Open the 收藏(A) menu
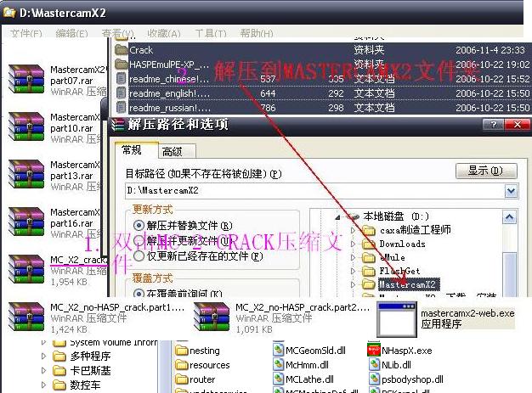This screenshot has width=532, height=393. (164, 33)
